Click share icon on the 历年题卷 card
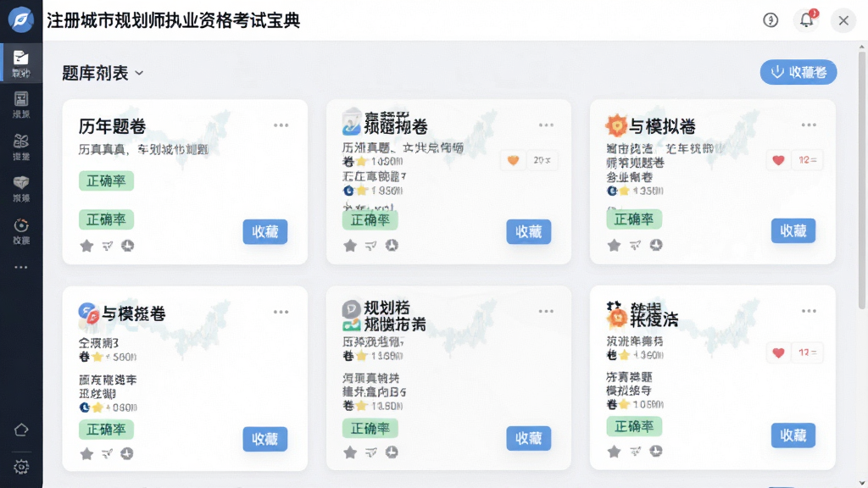Screen dimensions: 868x488 108,246
